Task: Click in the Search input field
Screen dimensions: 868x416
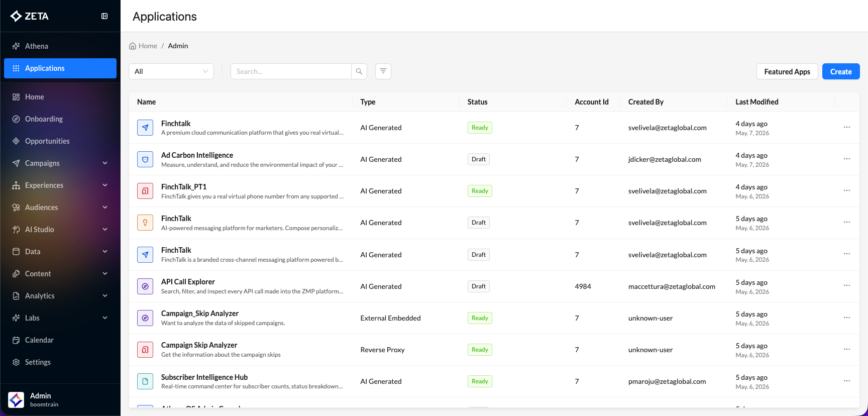Action: (x=291, y=71)
